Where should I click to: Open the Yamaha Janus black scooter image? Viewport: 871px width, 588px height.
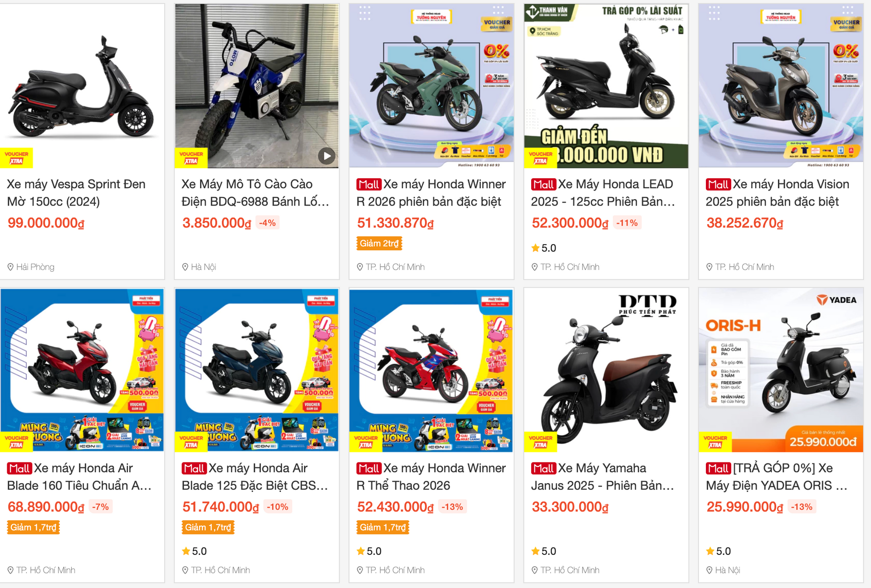[x=606, y=370]
